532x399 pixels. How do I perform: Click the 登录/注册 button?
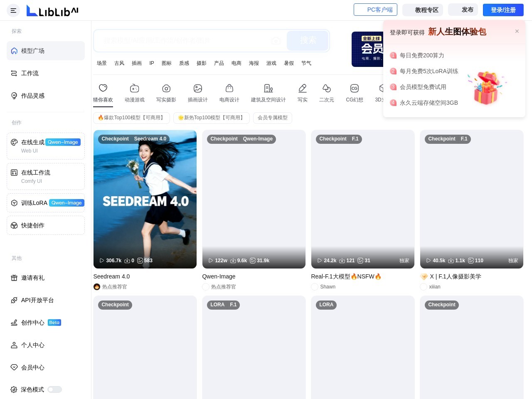tap(503, 10)
